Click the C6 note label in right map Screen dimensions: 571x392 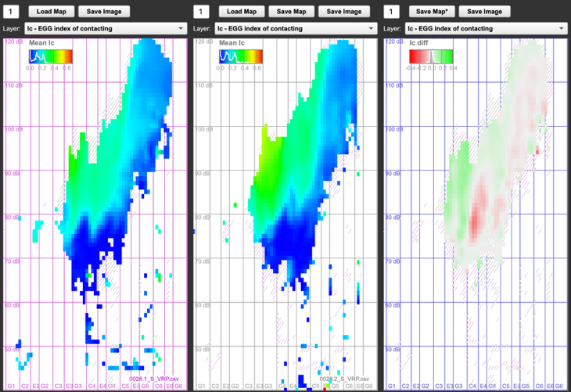click(539, 386)
